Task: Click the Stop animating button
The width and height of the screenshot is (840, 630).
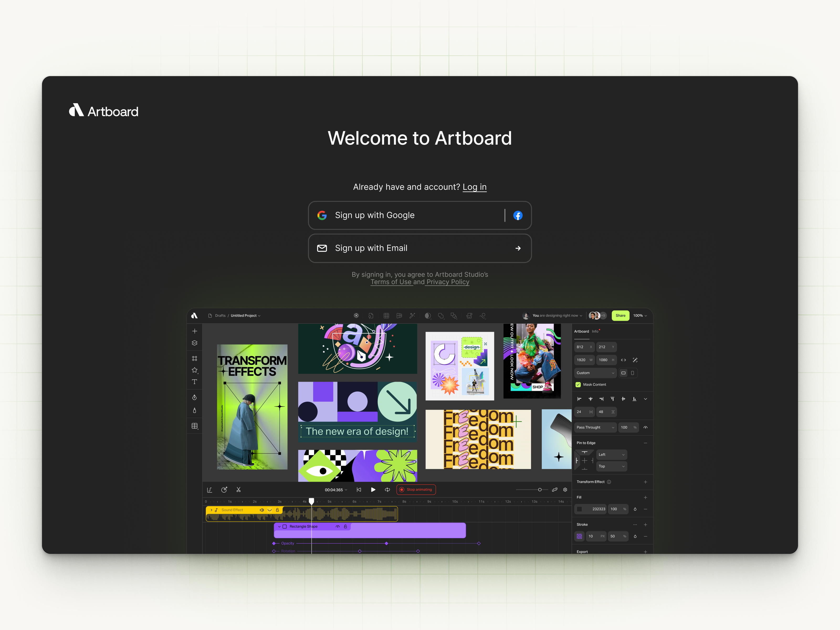Action: point(416,490)
